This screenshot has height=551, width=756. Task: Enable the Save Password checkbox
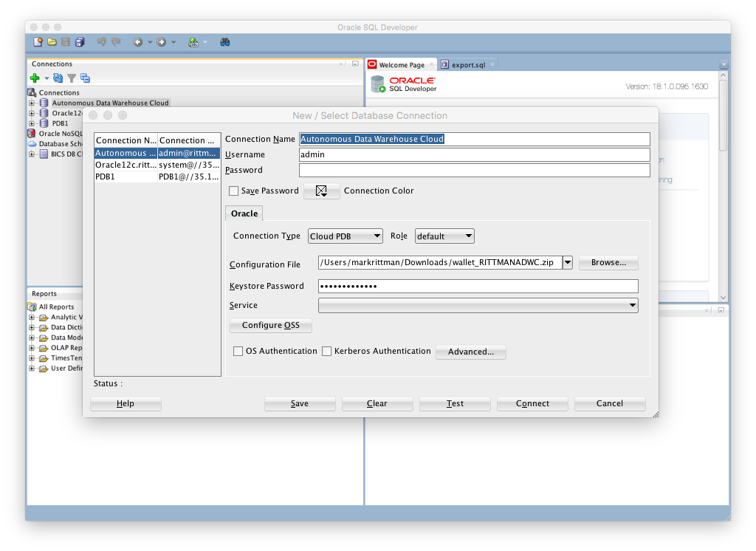pos(234,191)
